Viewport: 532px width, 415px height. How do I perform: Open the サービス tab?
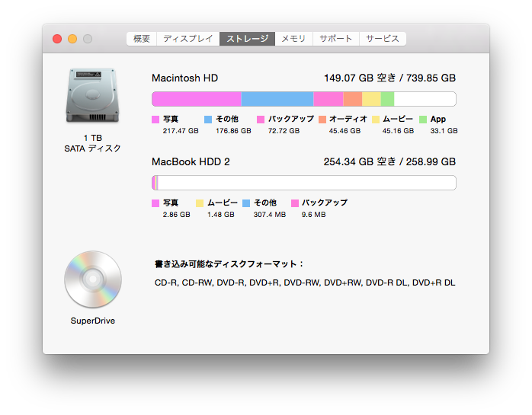[x=383, y=39]
